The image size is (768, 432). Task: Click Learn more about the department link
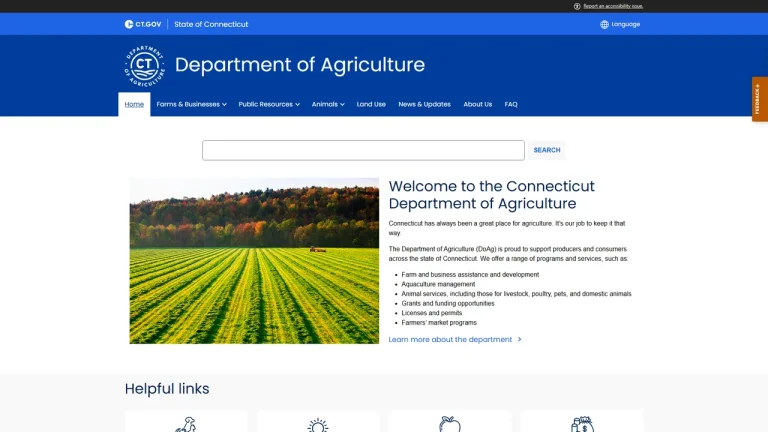tap(450, 339)
